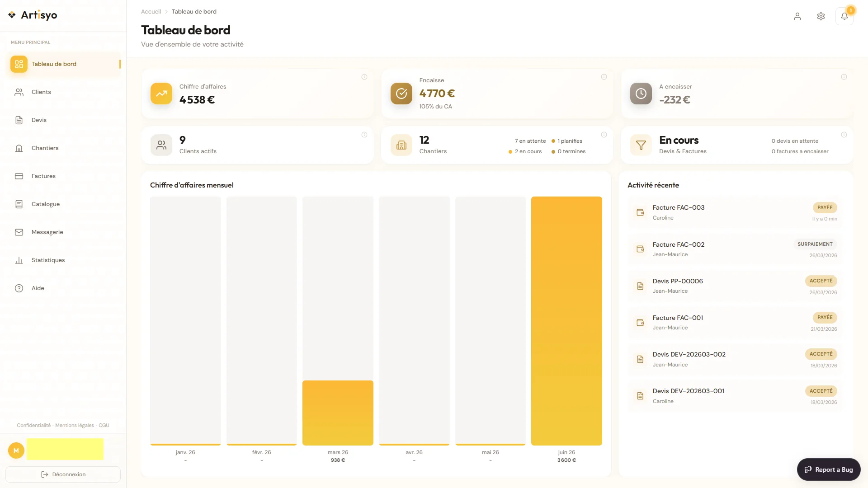
Task: Open the settings gear icon
Action: click(821, 16)
